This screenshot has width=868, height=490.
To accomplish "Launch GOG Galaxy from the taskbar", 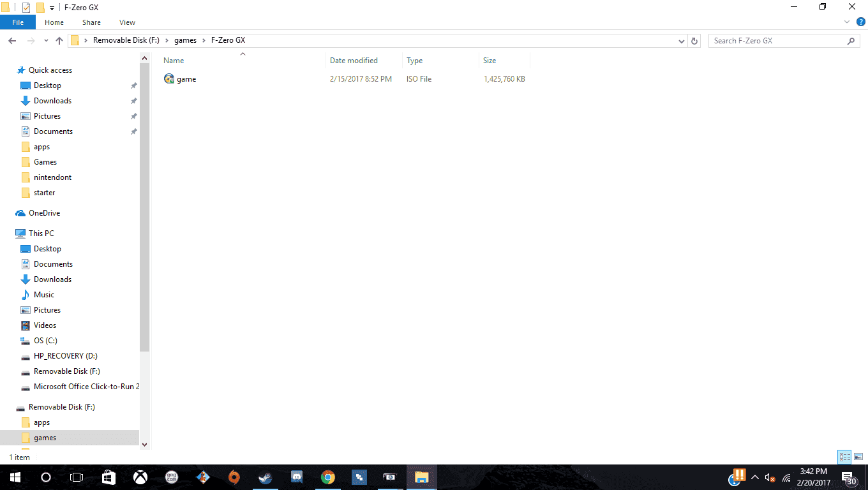I will 171,477.
